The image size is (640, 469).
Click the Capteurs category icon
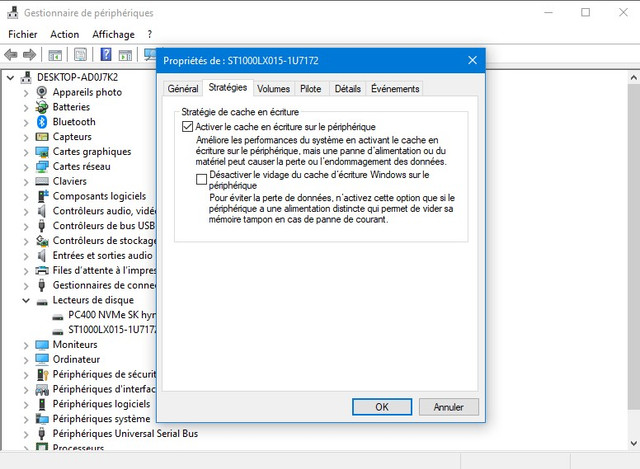coord(42,137)
